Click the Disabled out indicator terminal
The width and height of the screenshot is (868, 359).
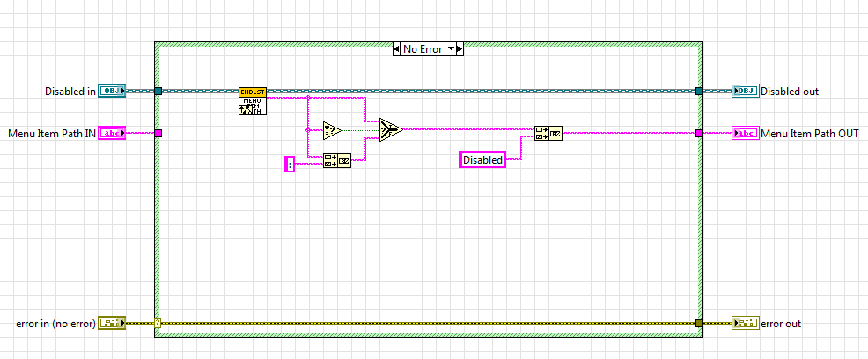[745, 91]
